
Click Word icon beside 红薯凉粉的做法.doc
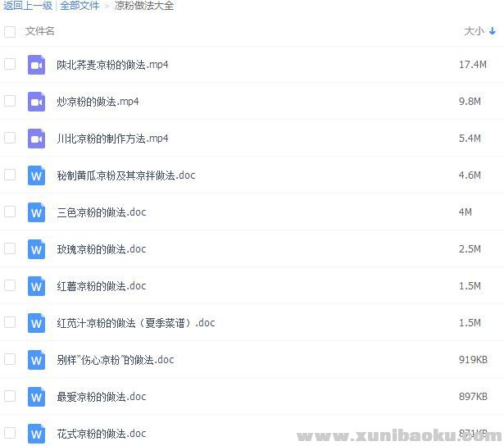[36, 286]
